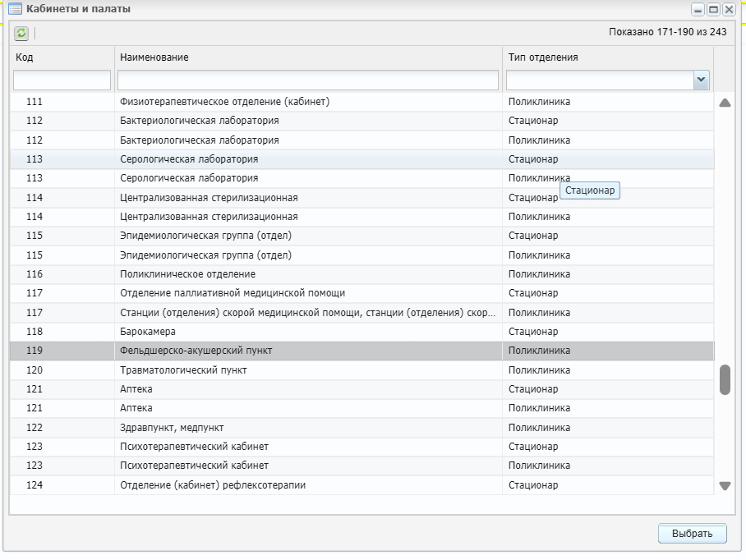
Task: Select the Барокамера row
Action: pos(362,332)
